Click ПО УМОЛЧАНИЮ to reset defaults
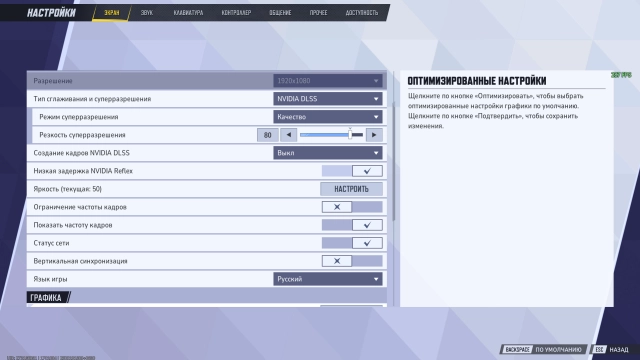The image size is (640, 360). tap(558, 349)
